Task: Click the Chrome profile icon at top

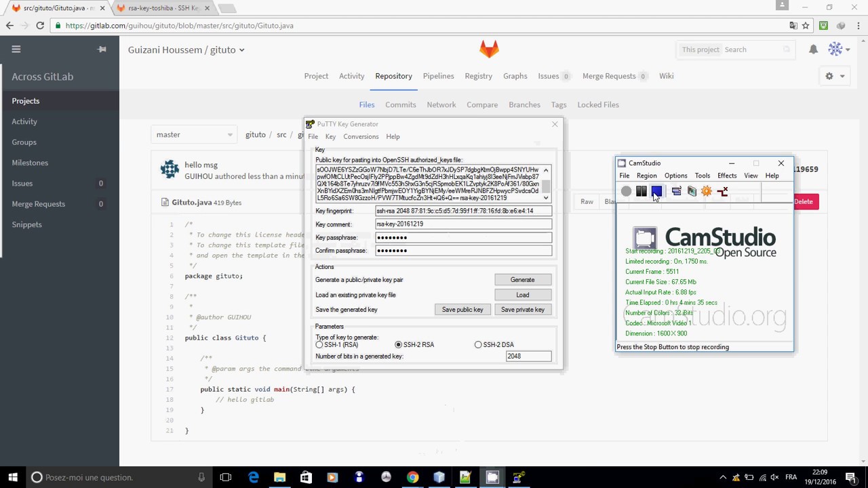Action: (782, 5)
